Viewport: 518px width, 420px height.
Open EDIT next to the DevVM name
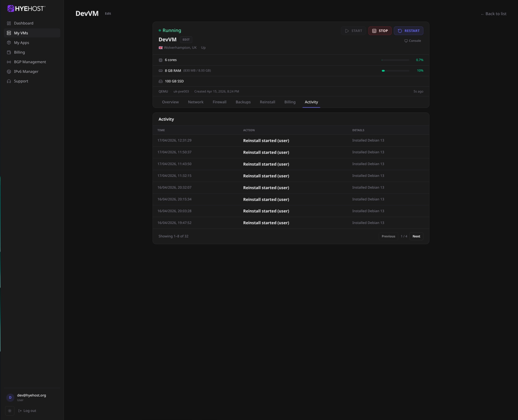pos(186,39)
